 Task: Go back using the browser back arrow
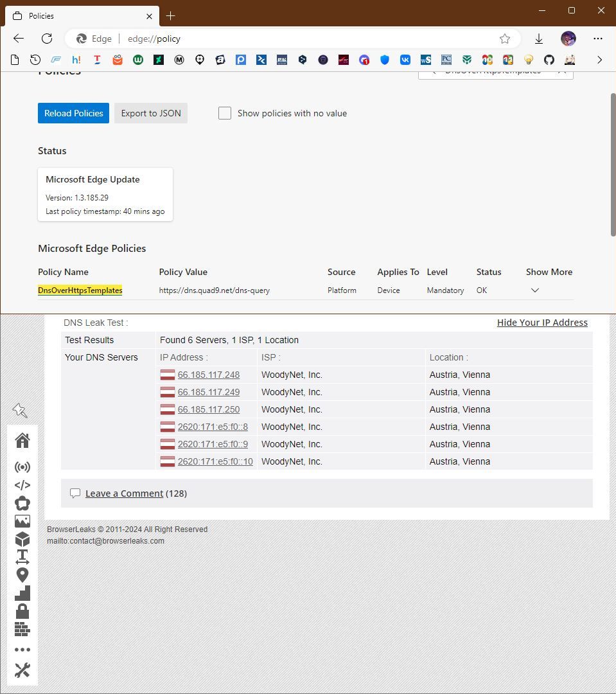tap(19, 39)
